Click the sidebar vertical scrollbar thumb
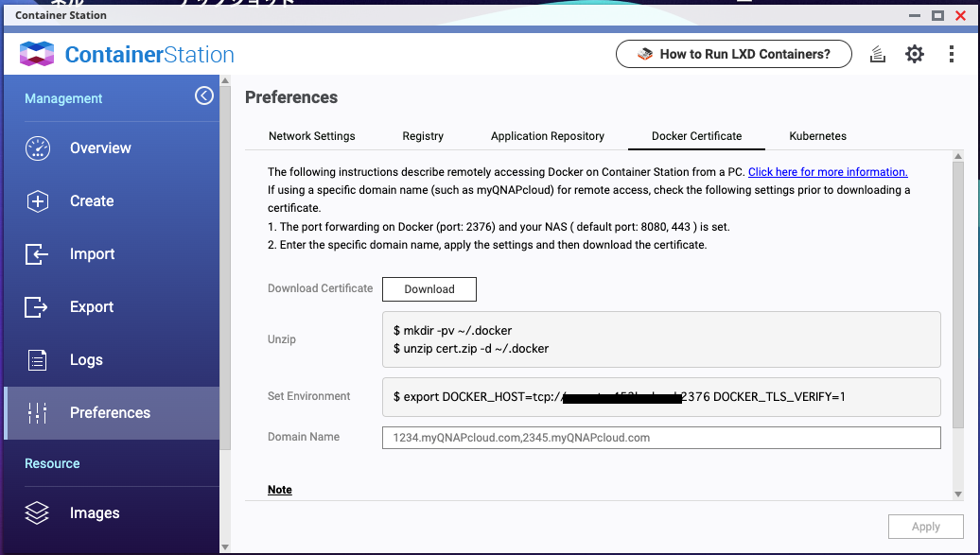Image resolution: width=980 pixels, height=555 pixels. (225, 269)
